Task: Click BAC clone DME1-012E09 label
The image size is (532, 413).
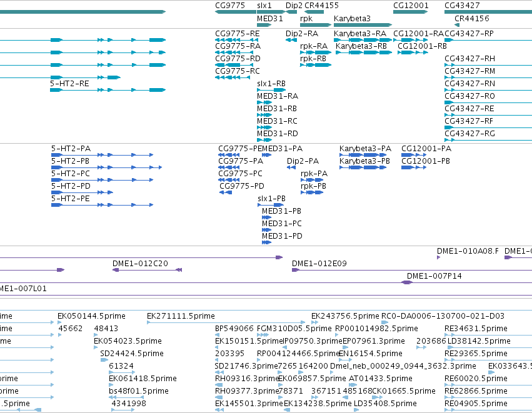Action: pos(319,264)
